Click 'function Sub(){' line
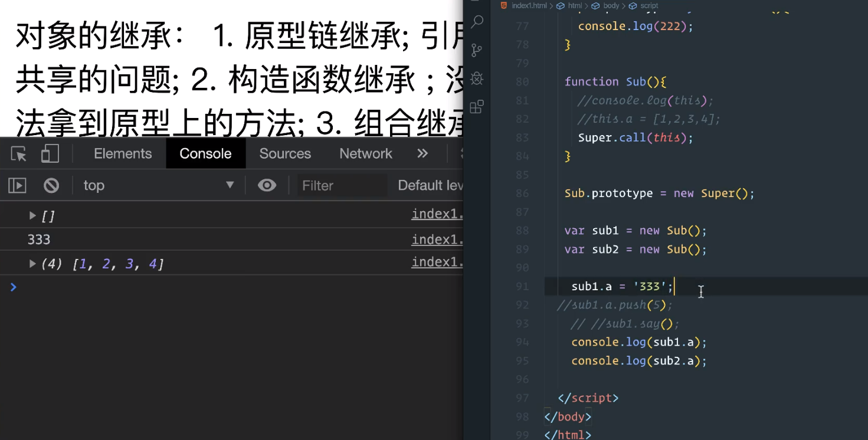Viewport: 868px width, 440px height. (x=615, y=82)
